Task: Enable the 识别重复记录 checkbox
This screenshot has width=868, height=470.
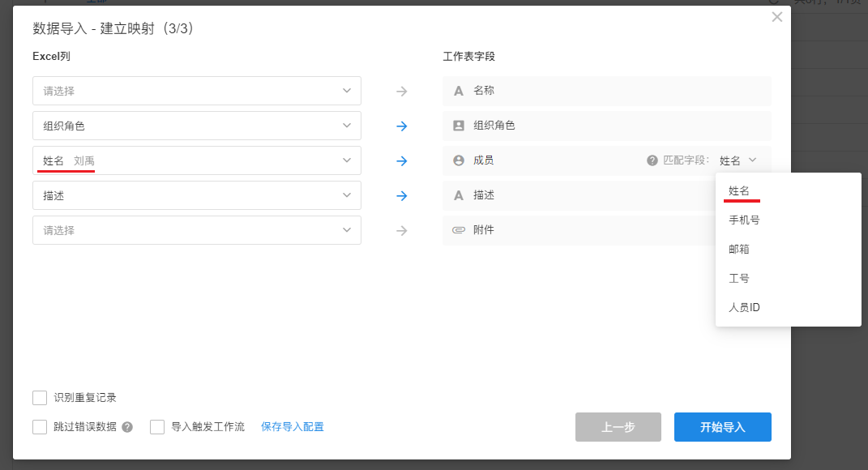Action: [x=40, y=398]
